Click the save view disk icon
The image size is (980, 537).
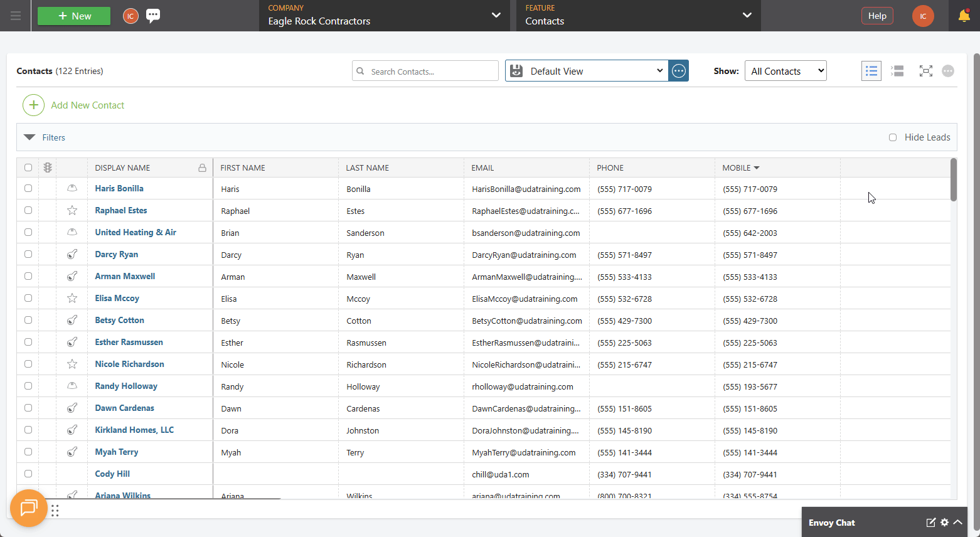click(516, 71)
